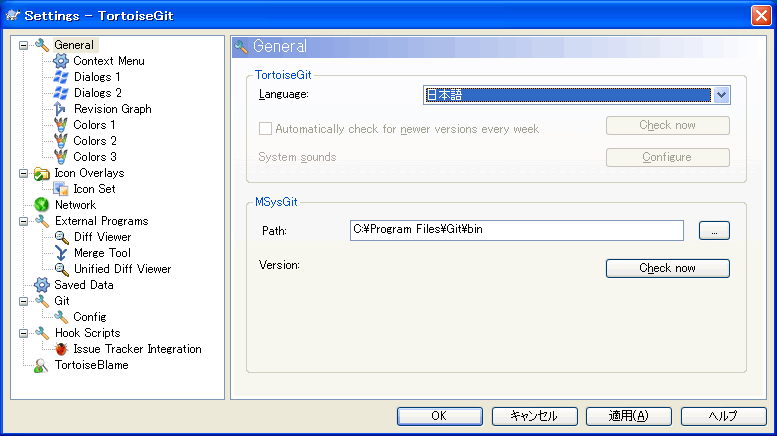Click the Colors 2 palette icon
Image resolution: width=777 pixels, height=436 pixels.
click(x=60, y=141)
